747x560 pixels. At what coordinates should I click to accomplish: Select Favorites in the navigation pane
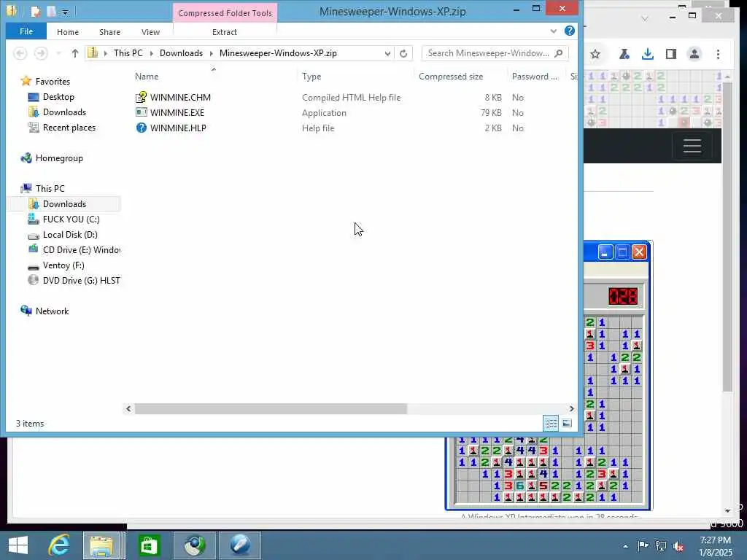[53, 81]
